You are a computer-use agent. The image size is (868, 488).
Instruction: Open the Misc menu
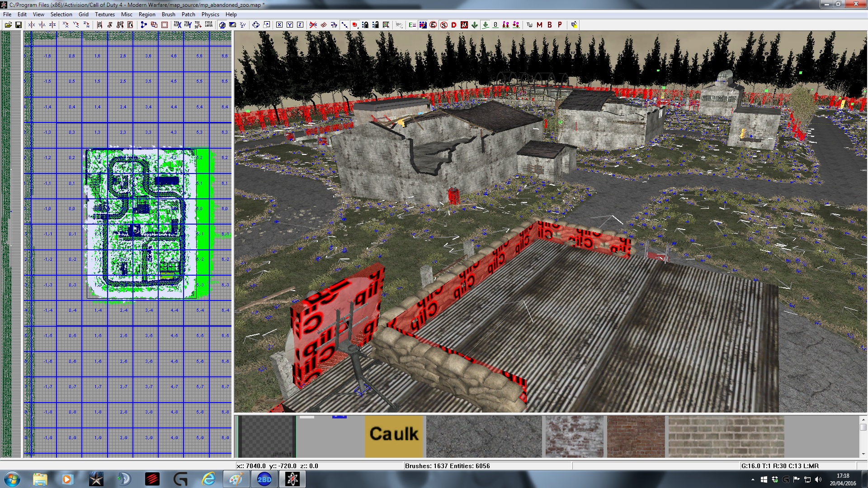(127, 14)
